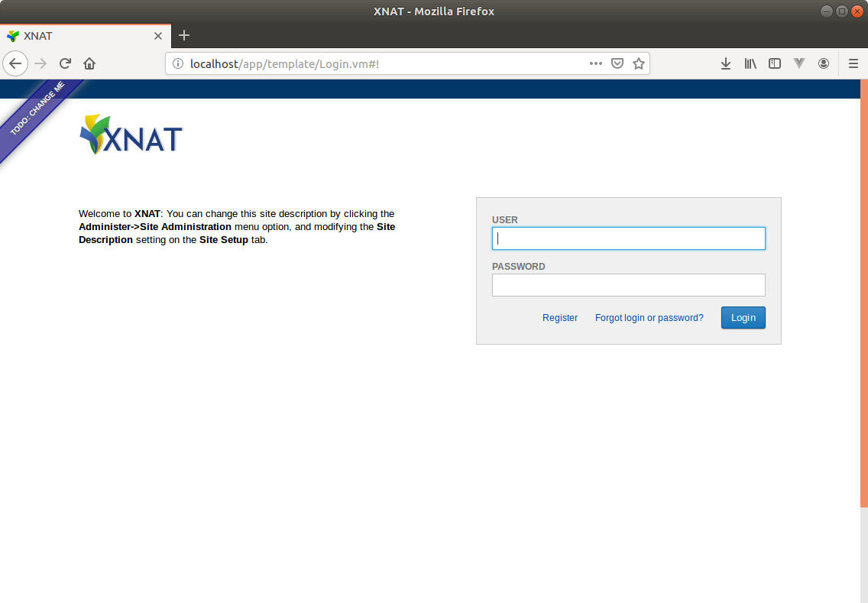Image resolution: width=868 pixels, height=603 pixels.
Task: Click the forward navigation arrow
Action: point(40,63)
